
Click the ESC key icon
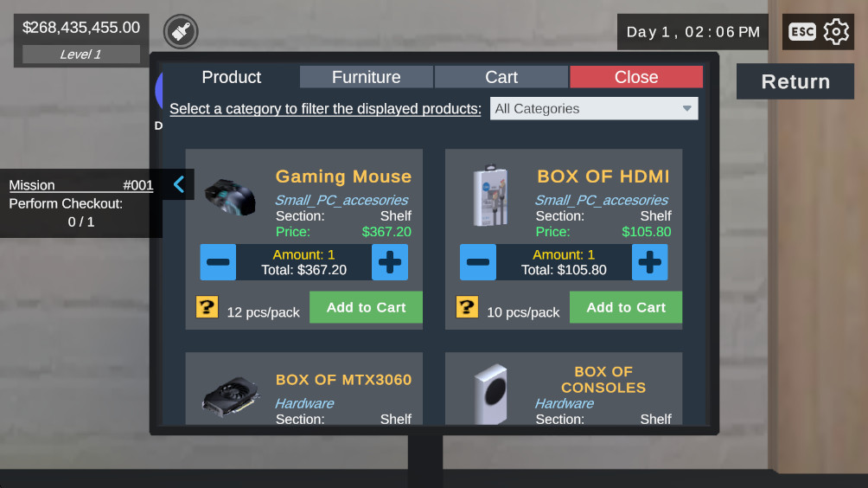[x=802, y=31]
